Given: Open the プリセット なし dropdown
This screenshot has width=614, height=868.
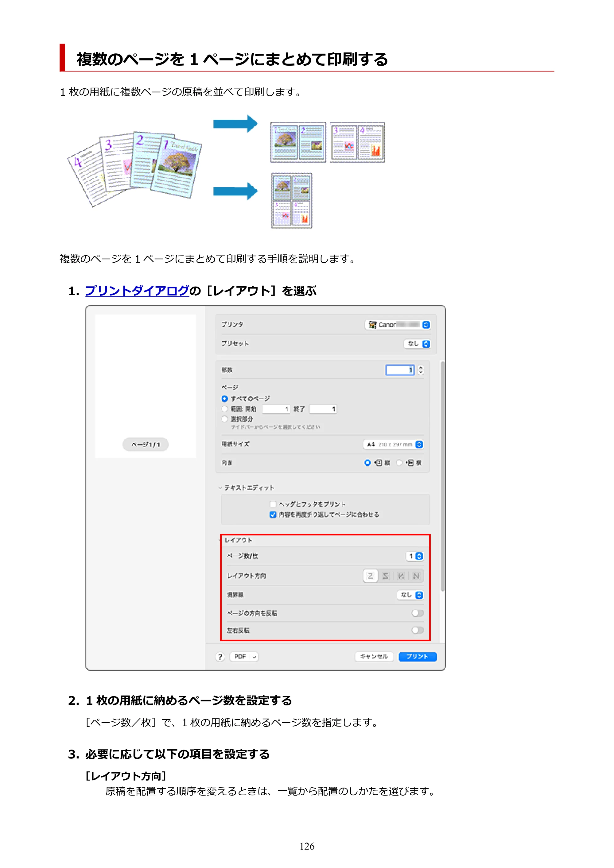Looking at the screenshot, I should coord(417,344).
